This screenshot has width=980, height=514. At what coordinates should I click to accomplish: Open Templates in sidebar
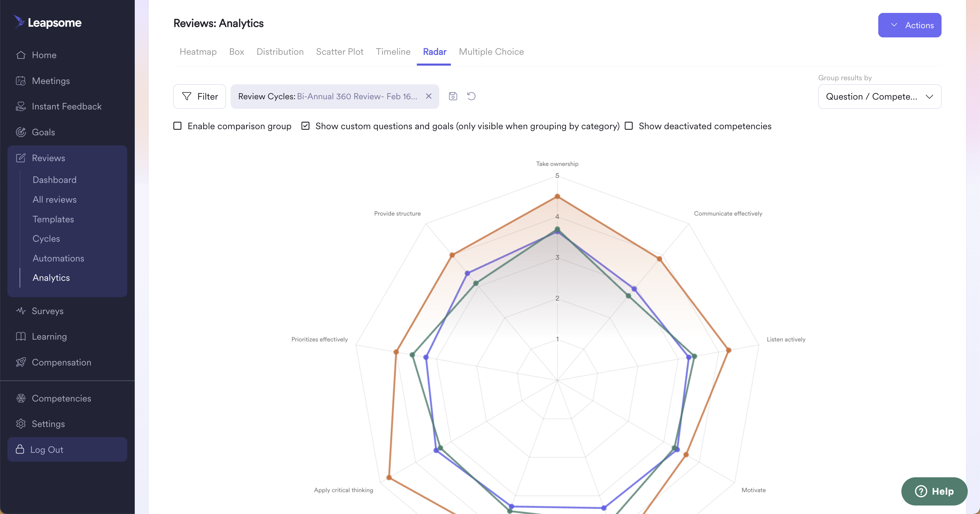[53, 219]
